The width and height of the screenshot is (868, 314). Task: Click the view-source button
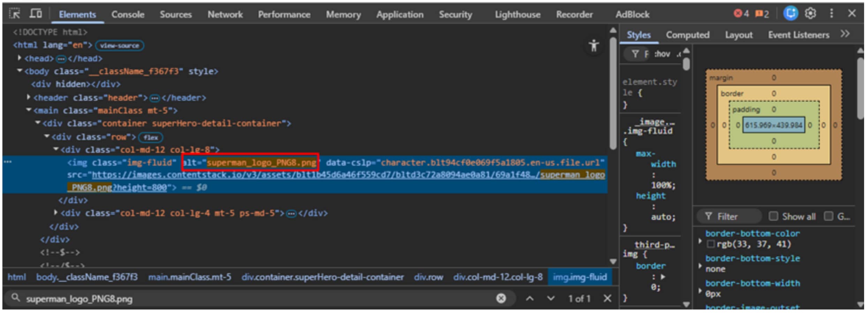click(120, 45)
